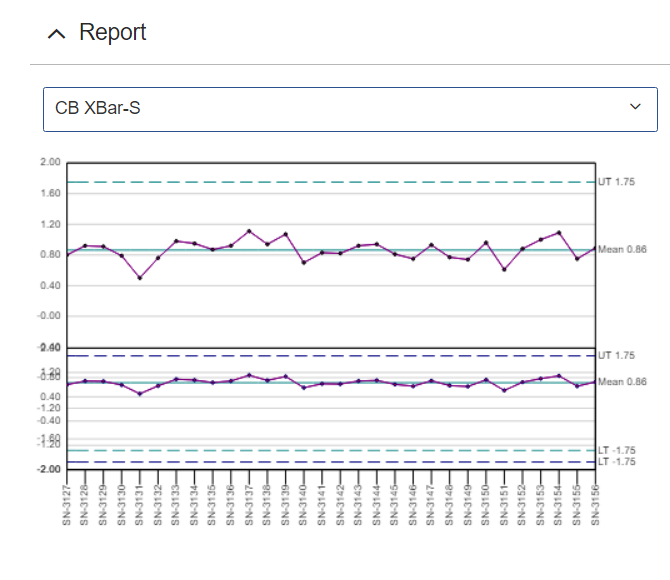This screenshot has height=580, width=670.
Task: Open the CB XBar-S chart type dropdown
Action: [343, 107]
